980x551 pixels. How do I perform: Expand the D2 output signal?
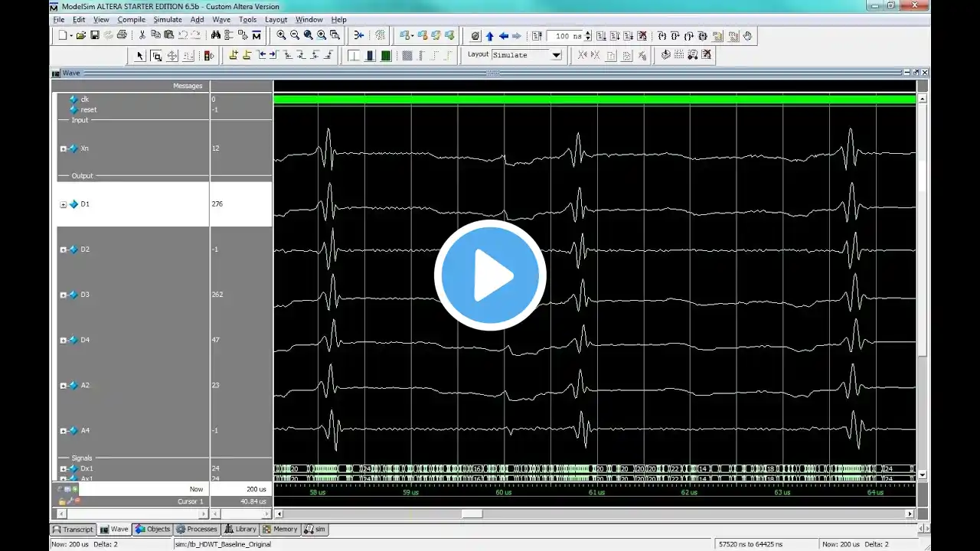tap(64, 249)
